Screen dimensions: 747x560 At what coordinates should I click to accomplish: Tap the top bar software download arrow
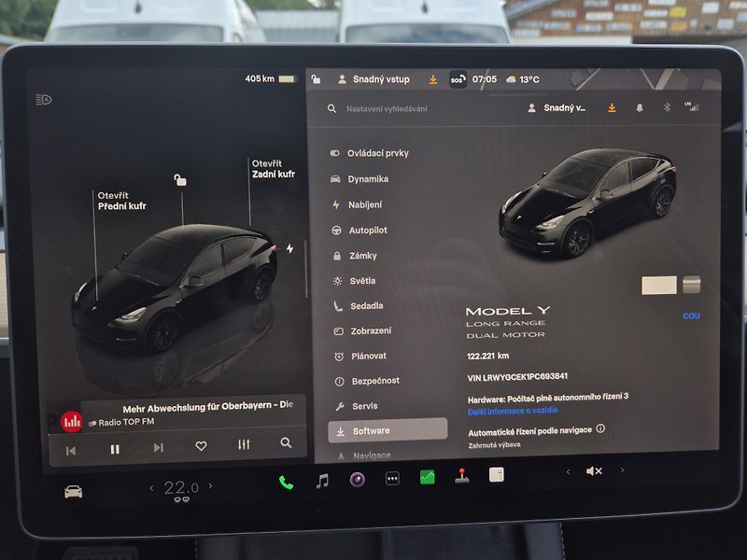(x=433, y=79)
